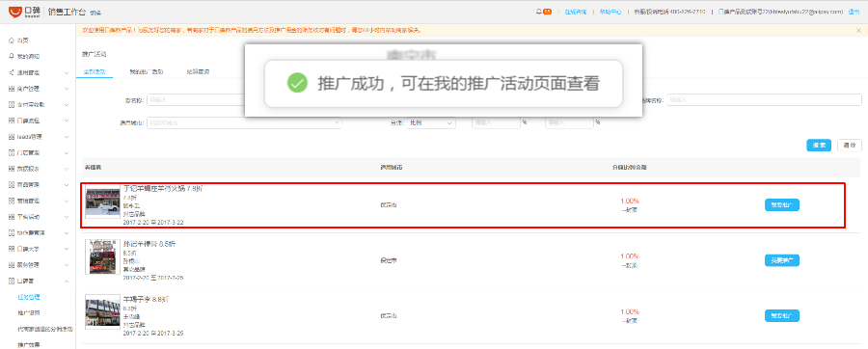
Task: Click the title 孙记羊棒骨 8.5折
Action: tap(149, 244)
